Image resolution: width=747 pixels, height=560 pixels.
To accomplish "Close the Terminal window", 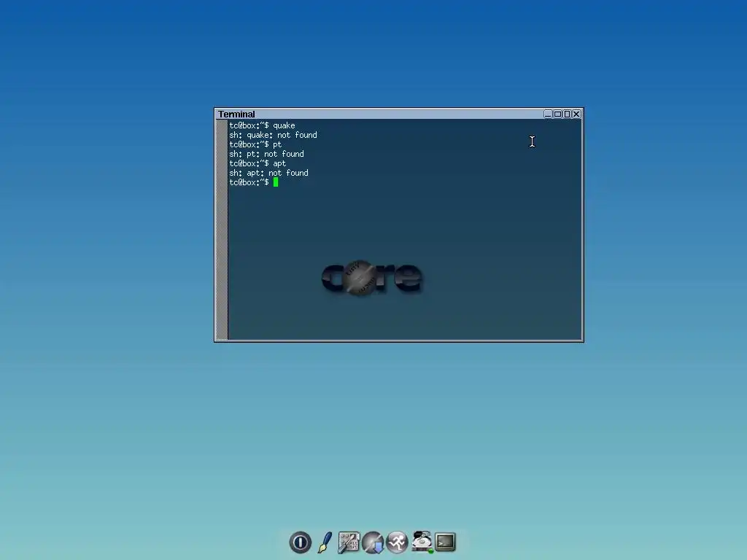I will click(x=576, y=114).
